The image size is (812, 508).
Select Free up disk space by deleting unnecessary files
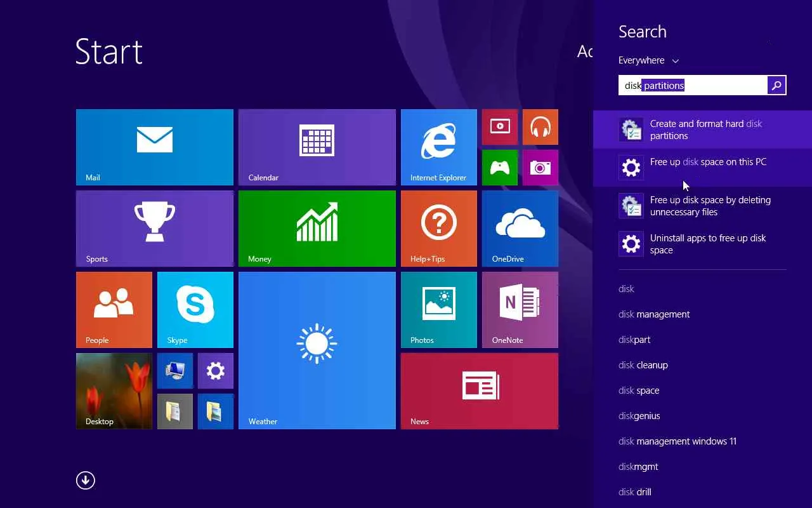pyautogui.click(x=702, y=206)
